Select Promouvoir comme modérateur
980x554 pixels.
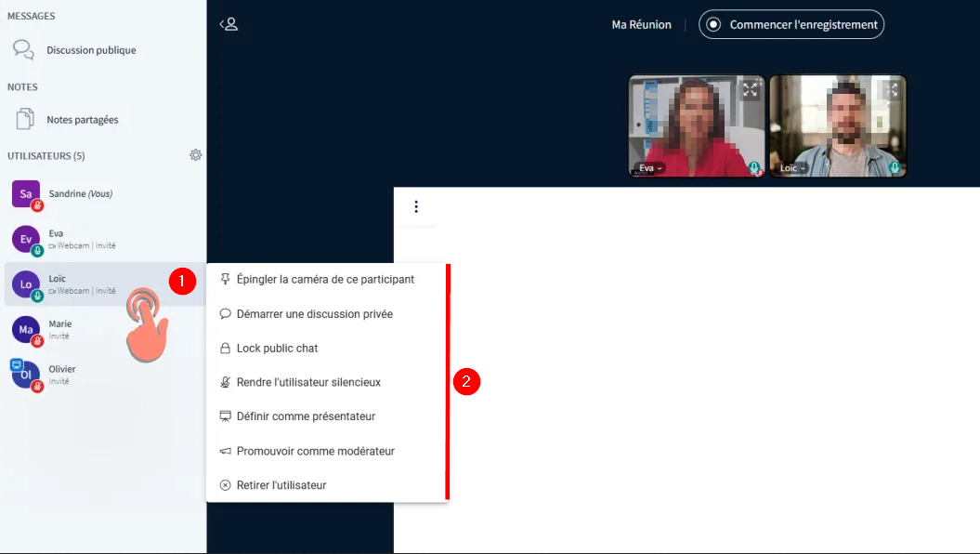[x=315, y=451]
